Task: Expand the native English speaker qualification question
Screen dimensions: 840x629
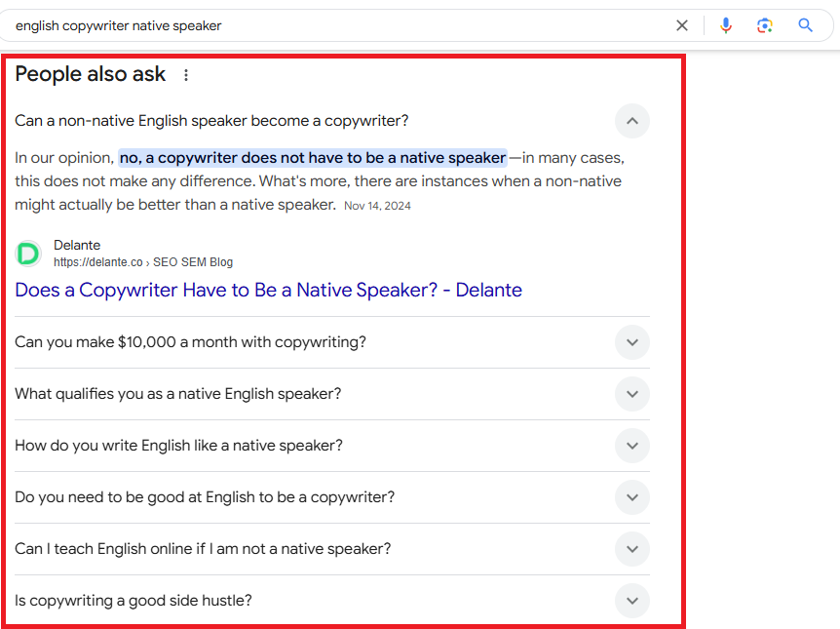Action: (x=631, y=394)
